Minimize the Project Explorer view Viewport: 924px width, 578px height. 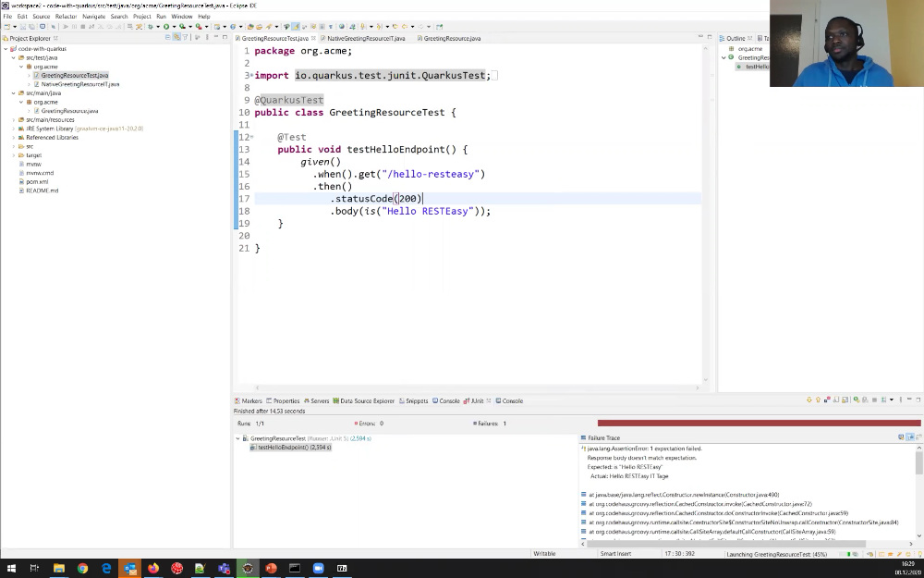216,37
